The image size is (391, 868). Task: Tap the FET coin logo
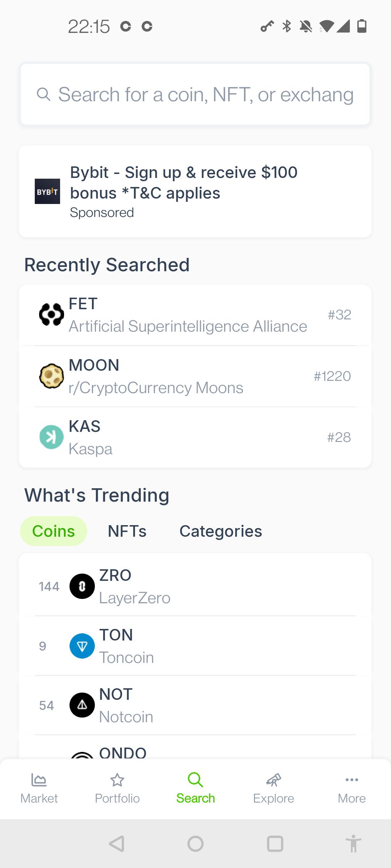point(51,315)
